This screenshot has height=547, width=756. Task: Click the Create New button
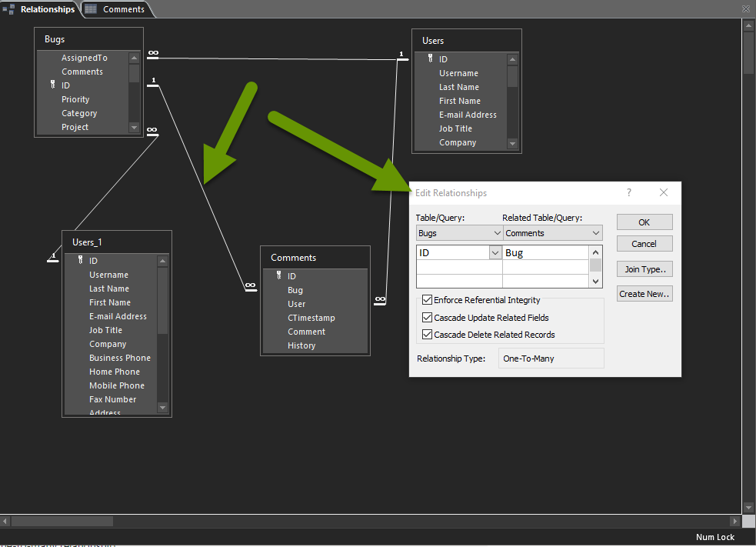644,293
